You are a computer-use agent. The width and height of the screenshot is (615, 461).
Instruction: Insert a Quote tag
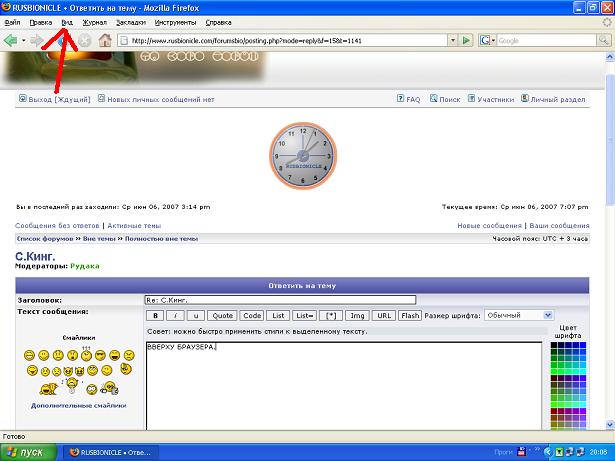tap(222, 315)
